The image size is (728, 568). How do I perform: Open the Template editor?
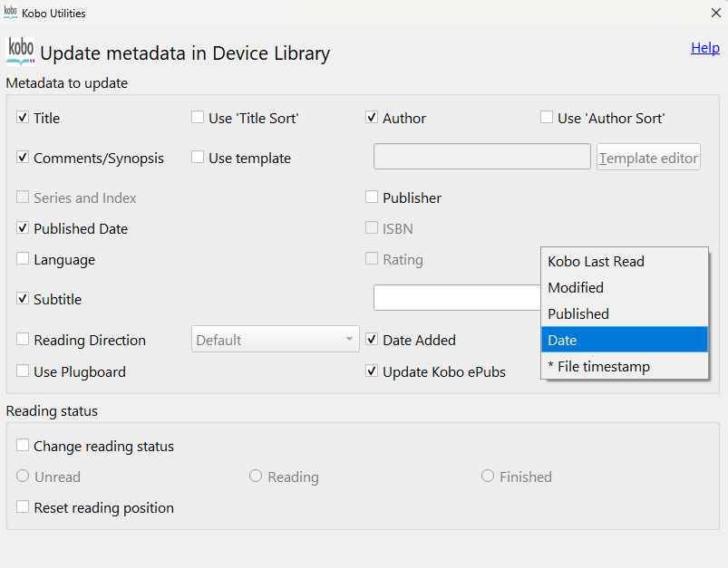[x=648, y=158]
